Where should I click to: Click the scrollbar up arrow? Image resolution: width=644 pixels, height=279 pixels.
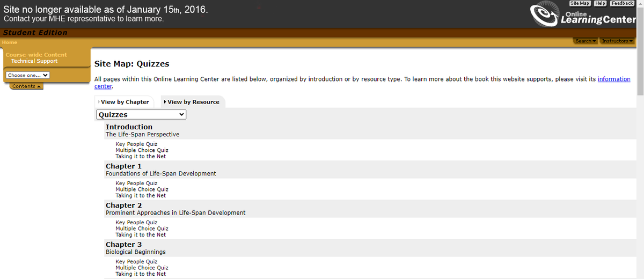[x=640, y=4]
